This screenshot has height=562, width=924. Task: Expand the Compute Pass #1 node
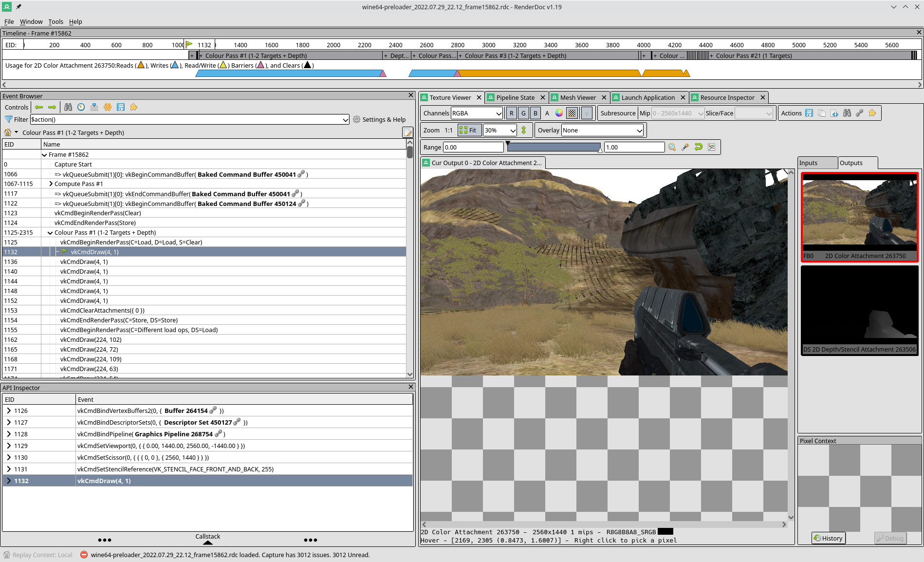click(x=51, y=184)
